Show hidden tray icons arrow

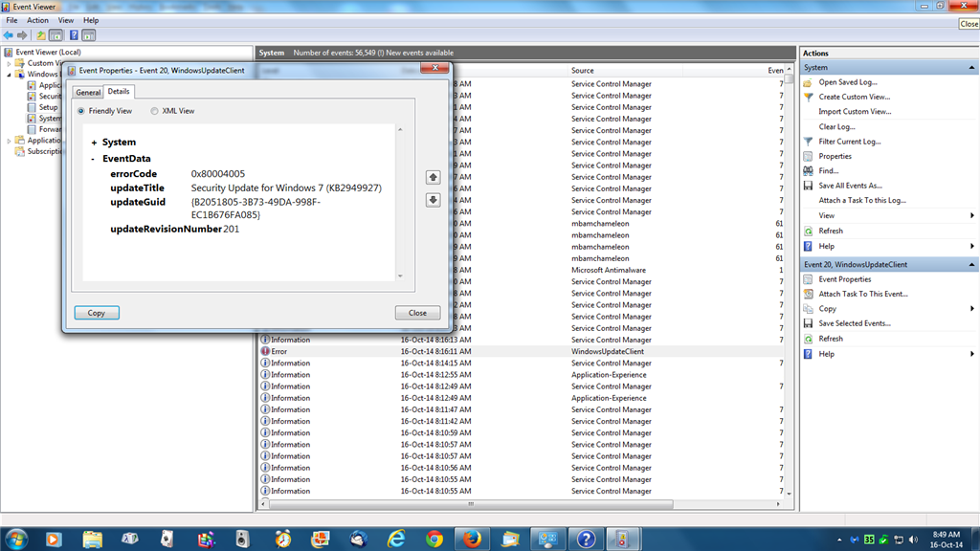(838, 540)
